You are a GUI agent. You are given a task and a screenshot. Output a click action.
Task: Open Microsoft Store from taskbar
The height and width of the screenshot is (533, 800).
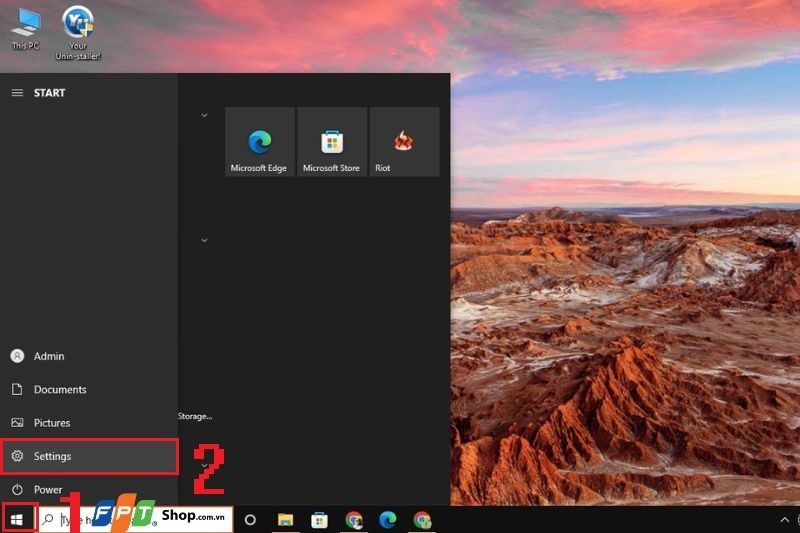coord(319,520)
